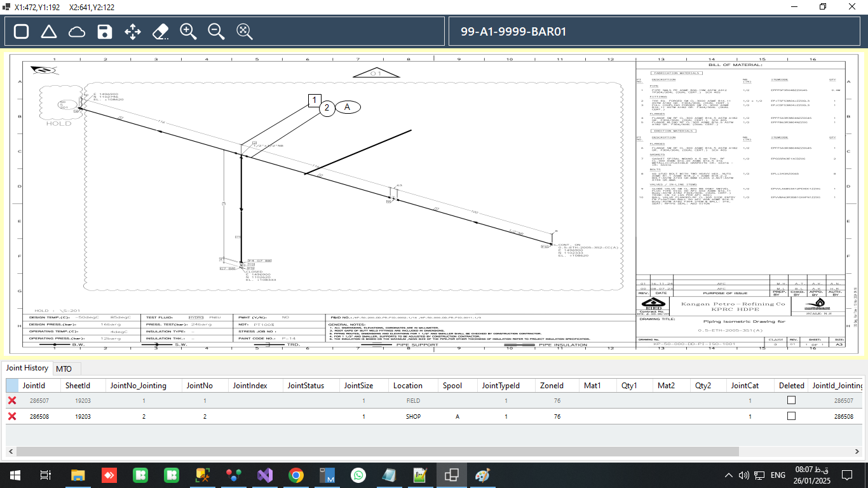This screenshot has width=868, height=488.
Task: Open Visual Studio from taskbar
Action: click(x=264, y=475)
